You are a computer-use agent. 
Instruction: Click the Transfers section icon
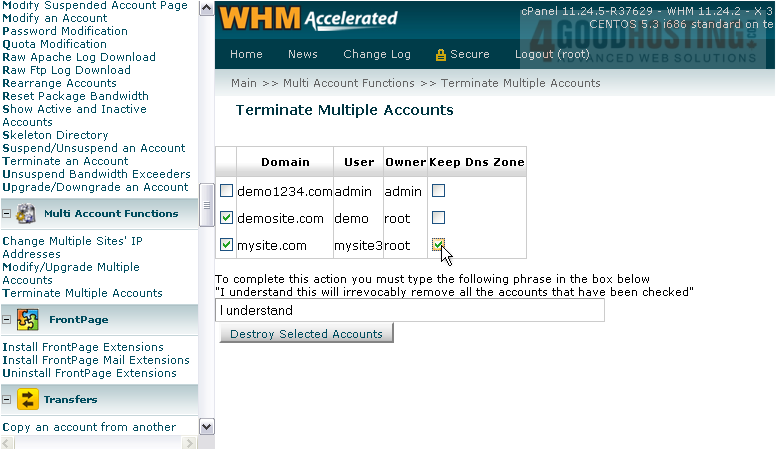[x=27, y=400]
